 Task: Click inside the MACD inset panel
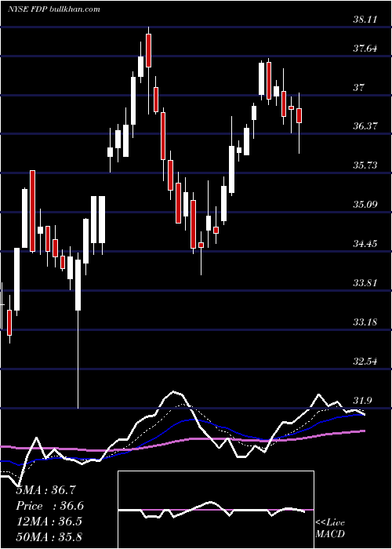point(216,510)
